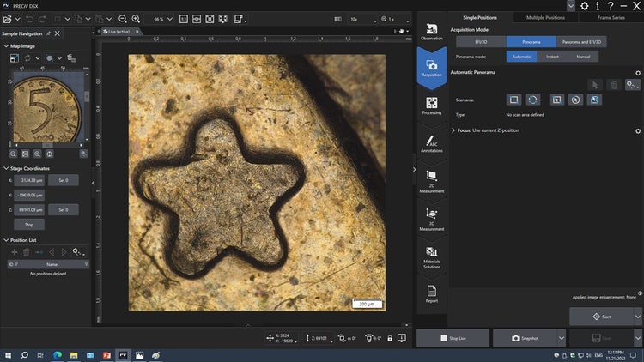Switch panorama mode to Instant
This screenshot has height=362, width=644.
(x=554, y=57)
